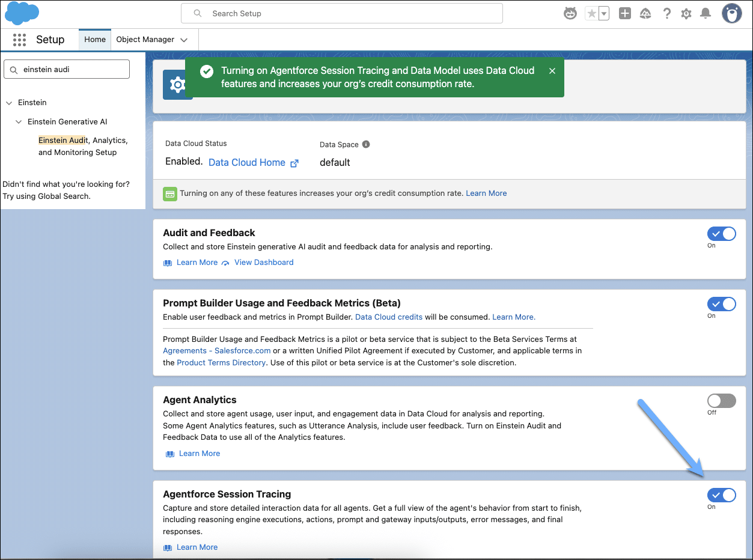Switch to the Home tab
This screenshot has height=560, width=753.
pos(95,40)
